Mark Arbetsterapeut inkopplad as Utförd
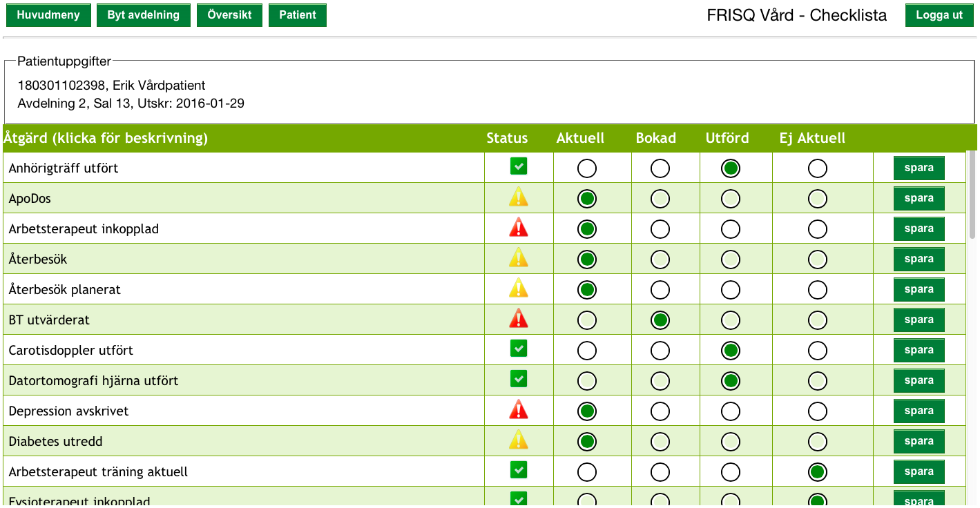 [x=731, y=229]
